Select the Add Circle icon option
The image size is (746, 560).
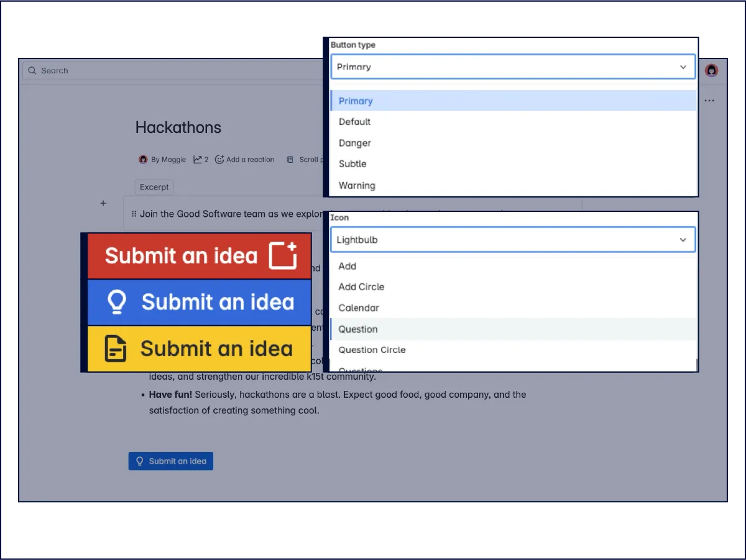(513, 287)
